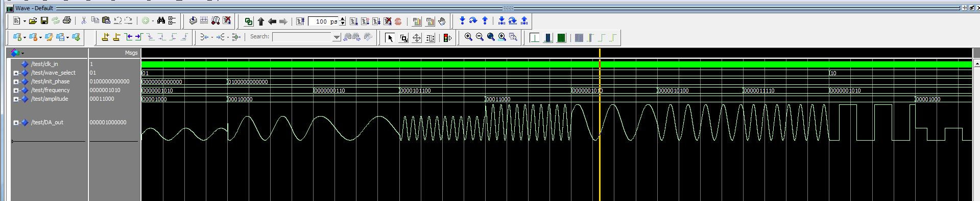This screenshot has height=201, width=980.
Task: Click the black up arrow icon
Action: (x=261, y=21)
